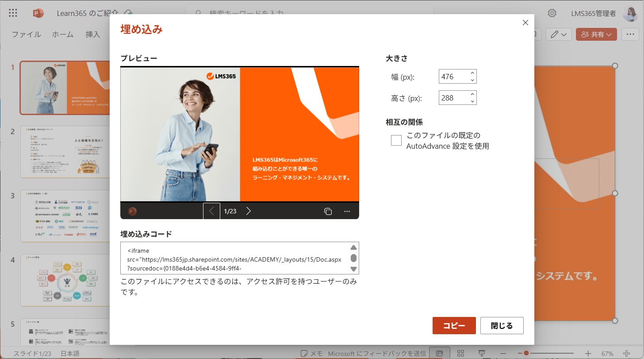Advance to the next slide in preview
Screen dimensions: 644x359
(249, 211)
